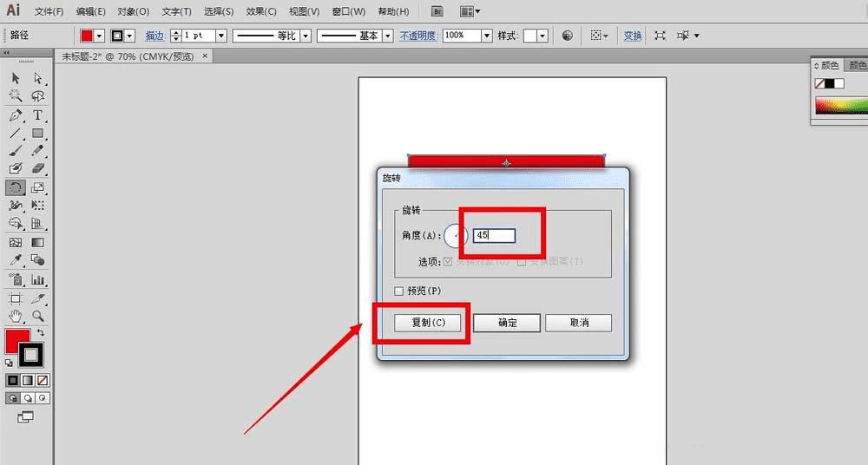
Task: Open the control bar stroke color dropdown
Action: [x=129, y=36]
